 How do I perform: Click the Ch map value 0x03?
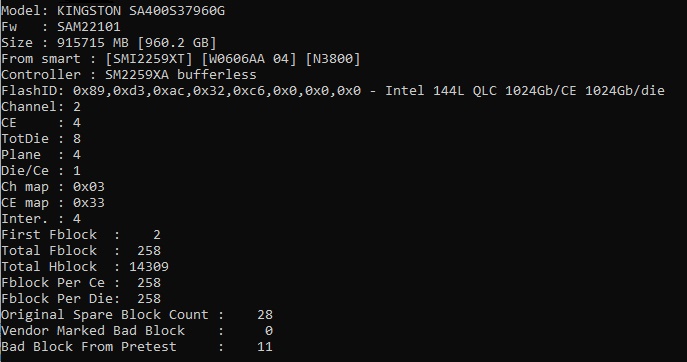[89, 187]
